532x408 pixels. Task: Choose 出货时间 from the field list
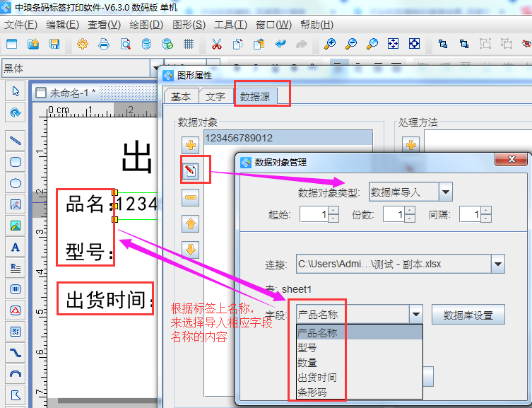[x=317, y=377]
